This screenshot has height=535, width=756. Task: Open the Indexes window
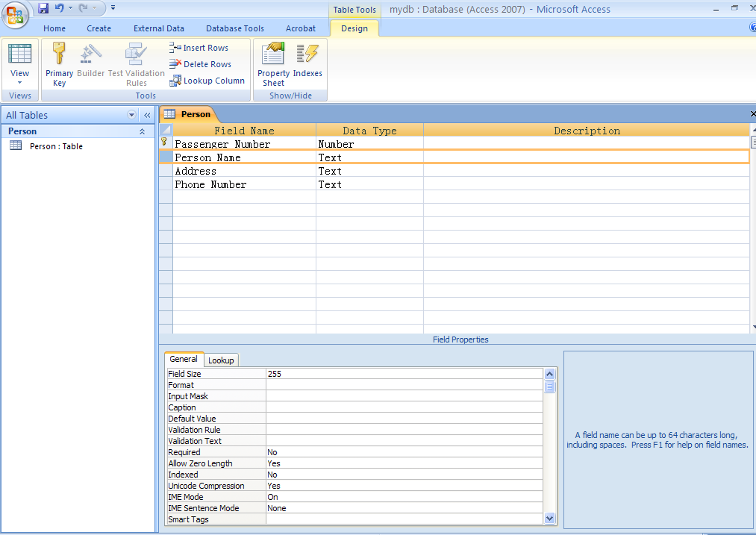(x=307, y=64)
